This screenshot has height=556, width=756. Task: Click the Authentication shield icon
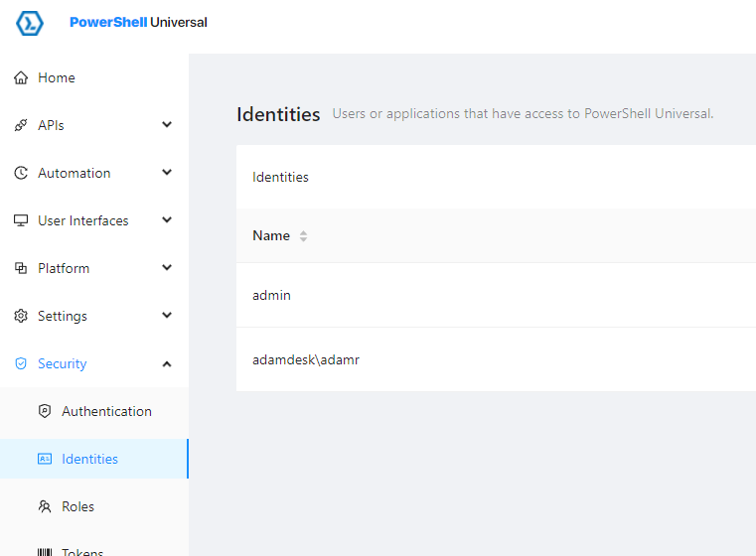click(x=45, y=411)
